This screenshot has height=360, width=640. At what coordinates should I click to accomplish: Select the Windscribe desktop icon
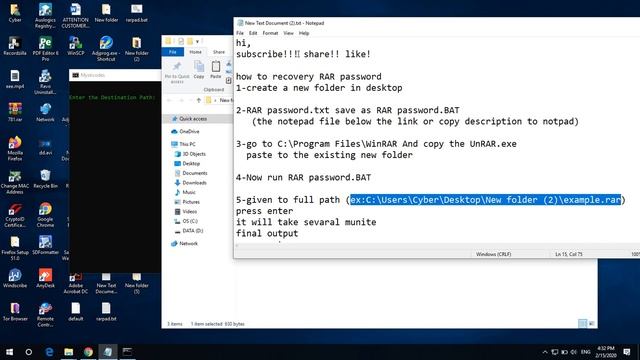pos(15,278)
